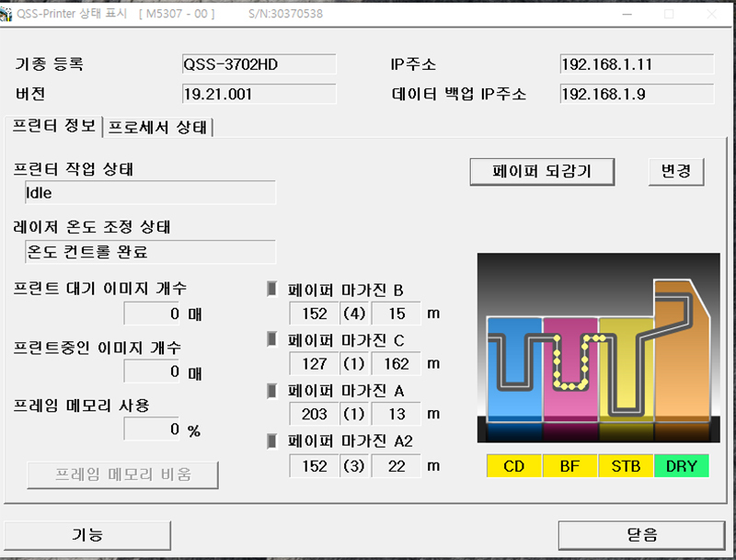Click the yellow BF status label
This screenshot has height=560, width=736.
click(x=570, y=466)
